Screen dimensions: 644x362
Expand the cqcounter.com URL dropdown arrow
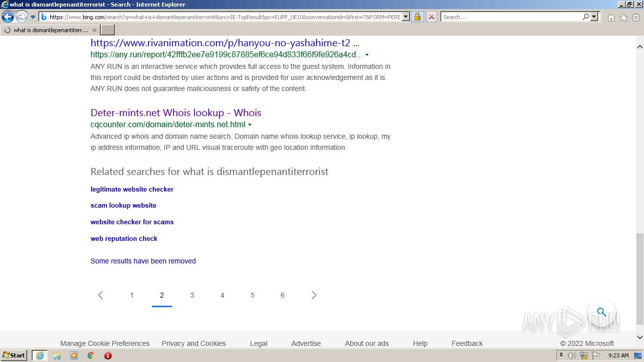250,125
